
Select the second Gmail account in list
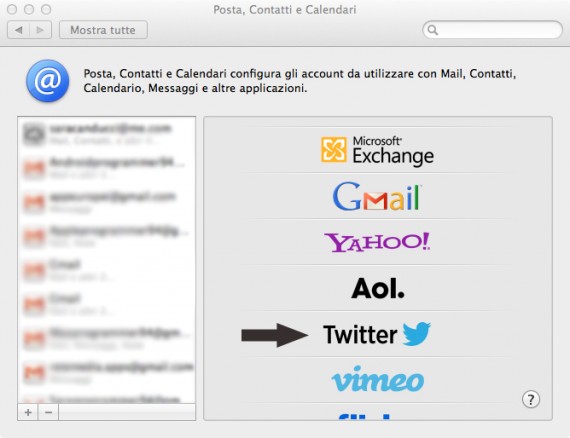pos(107,305)
